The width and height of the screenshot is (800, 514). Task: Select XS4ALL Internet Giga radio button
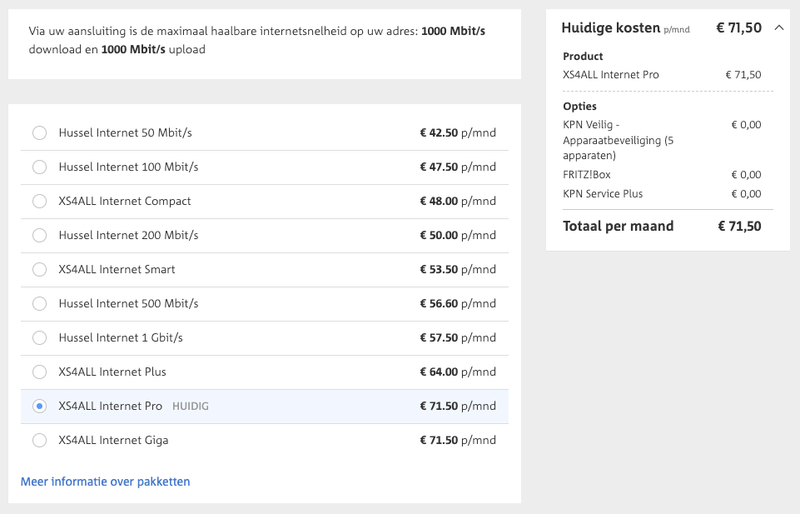point(39,440)
